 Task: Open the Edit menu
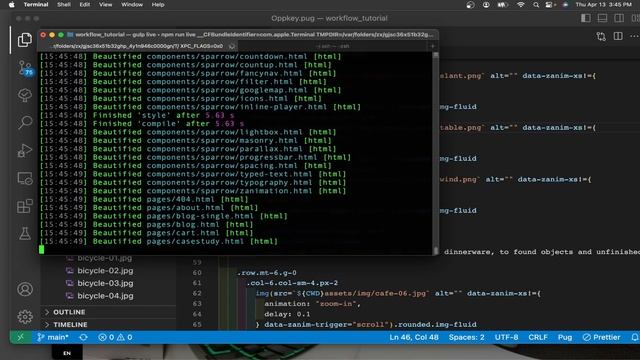coord(84,4)
